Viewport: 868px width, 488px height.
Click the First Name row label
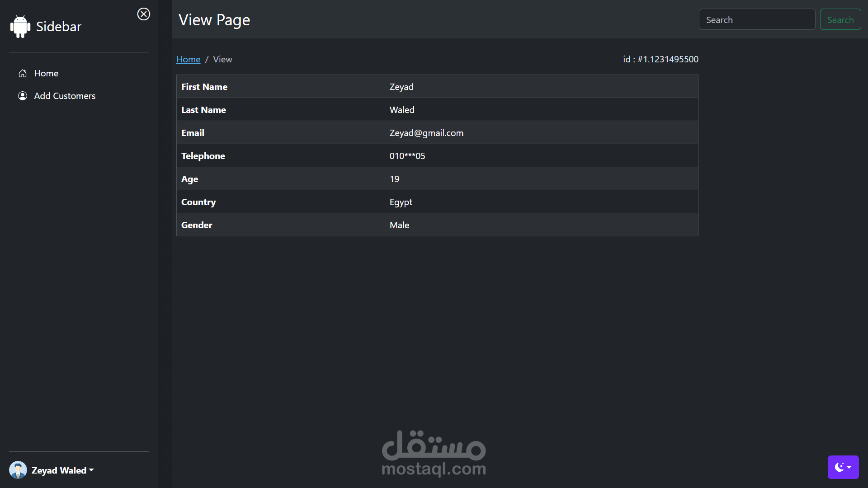204,87
